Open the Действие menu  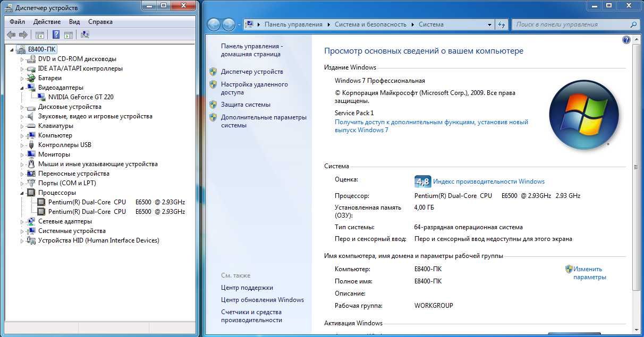click(47, 22)
